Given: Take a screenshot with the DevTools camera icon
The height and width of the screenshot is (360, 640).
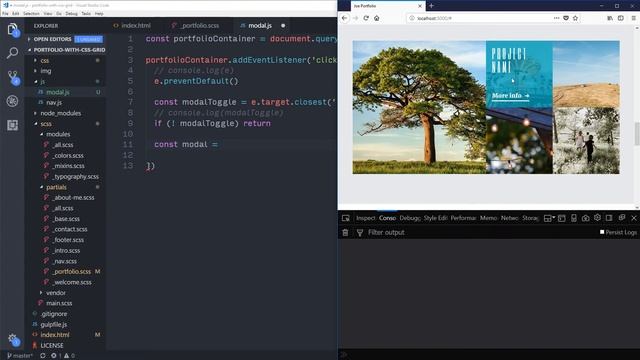Looking at the screenshot, I should tap(585, 218).
